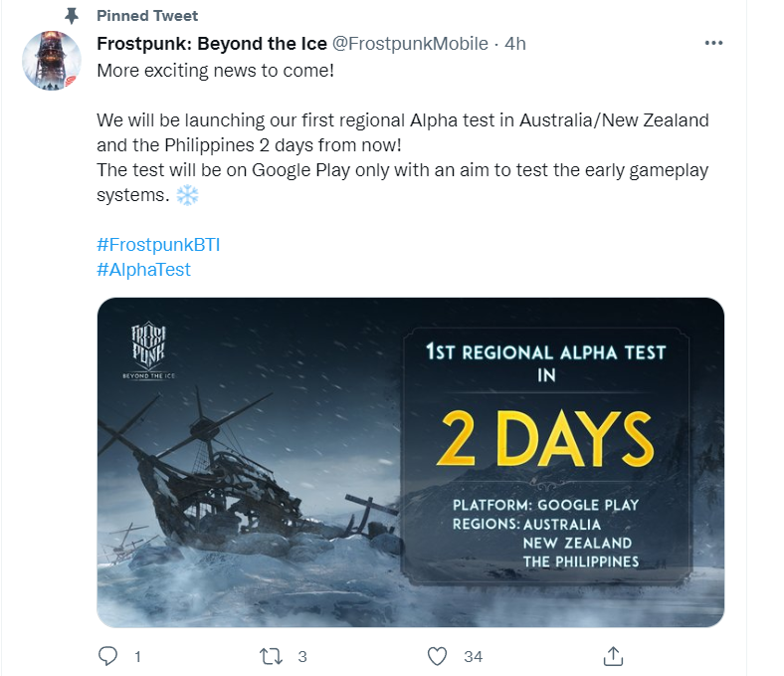Click the reply speech bubble icon
The width and height of the screenshot is (784, 676).
(x=110, y=656)
